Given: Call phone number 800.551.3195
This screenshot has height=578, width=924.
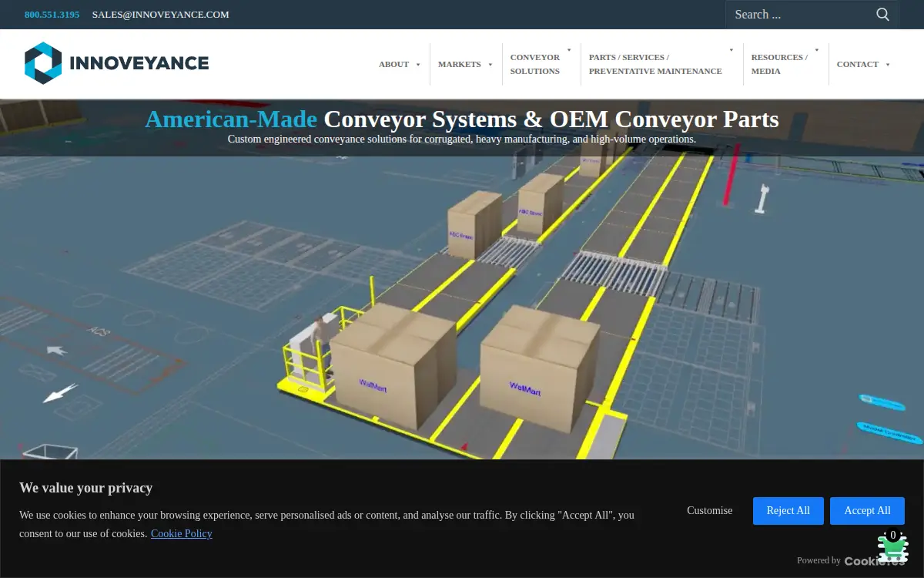Looking at the screenshot, I should [x=52, y=15].
